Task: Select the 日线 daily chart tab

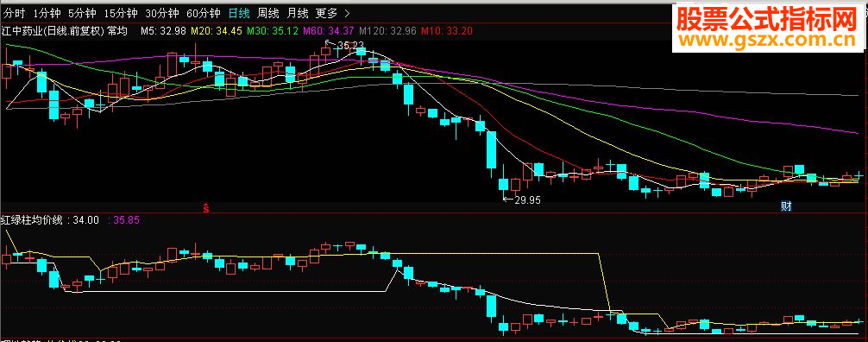Action: pyautogui.click(x=239, y=13)
